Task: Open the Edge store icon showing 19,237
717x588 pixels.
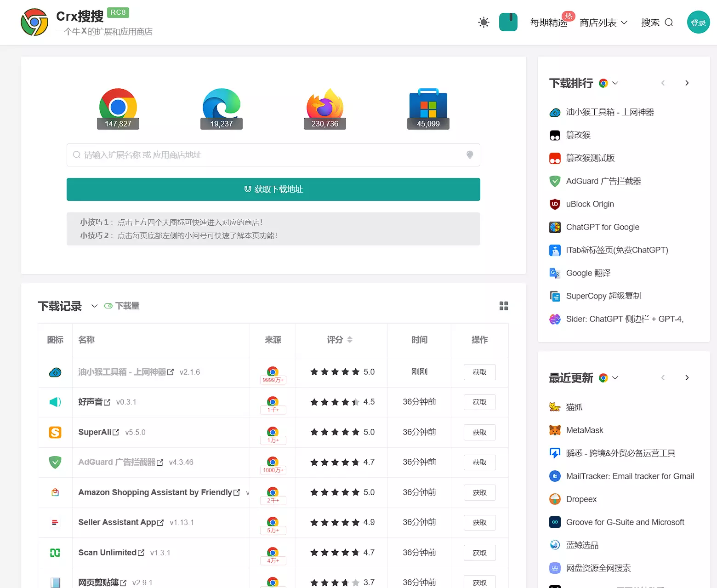Action: click(x=222, y=108)
